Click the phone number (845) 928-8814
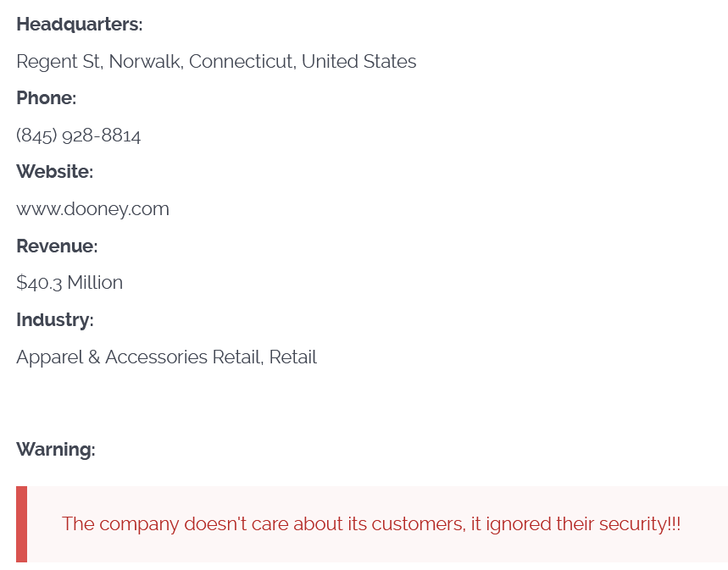 click(x=79, y=136)
